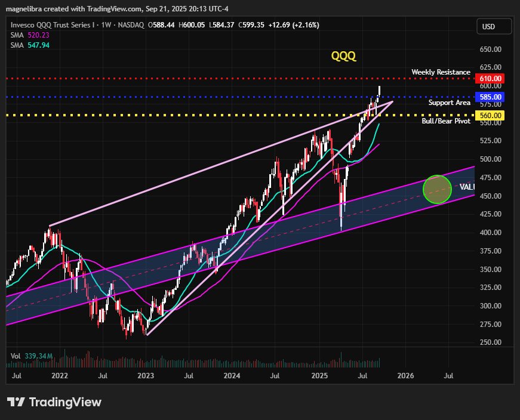Click the 650.00 price axis value
The image size is (520, 420).
pyautogui.click(x=491, y=50)
